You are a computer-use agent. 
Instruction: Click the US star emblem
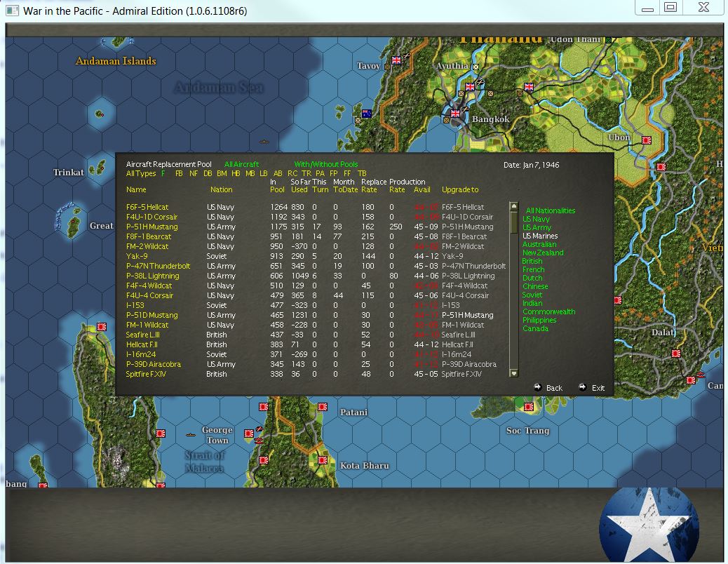[x=649, y=525]
